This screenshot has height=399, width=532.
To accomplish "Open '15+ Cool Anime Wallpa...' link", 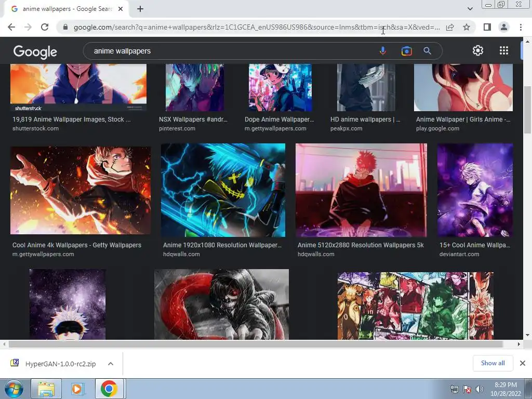I will click(x=475, y=245).
